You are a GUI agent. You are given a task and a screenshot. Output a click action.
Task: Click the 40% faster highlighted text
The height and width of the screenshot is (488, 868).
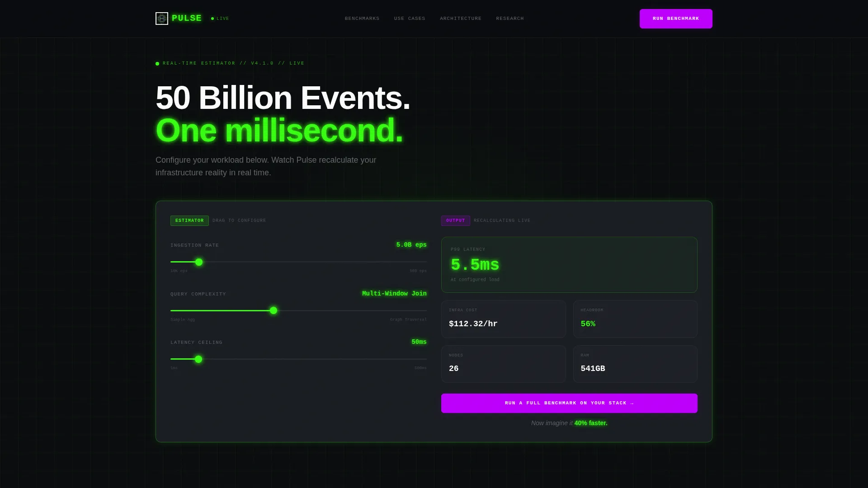[x=591, y=423]
